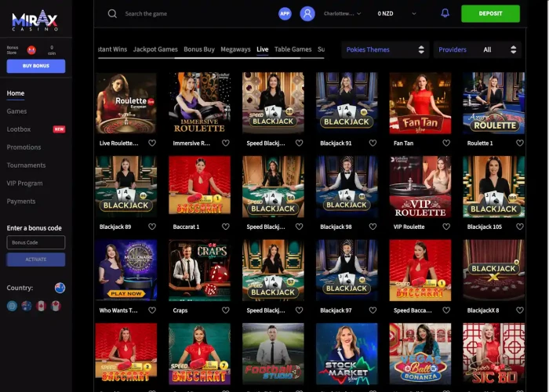This screenshot has width=549, height=392.
Task: Open the user profile avatar icon
Action: (x=307, y=13)
